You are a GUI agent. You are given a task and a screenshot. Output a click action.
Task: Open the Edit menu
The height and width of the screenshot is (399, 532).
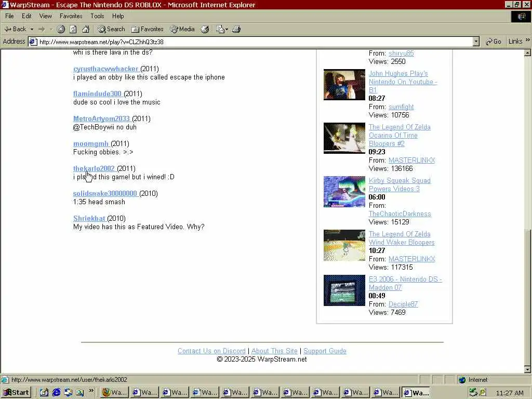[x=26, y=16]
